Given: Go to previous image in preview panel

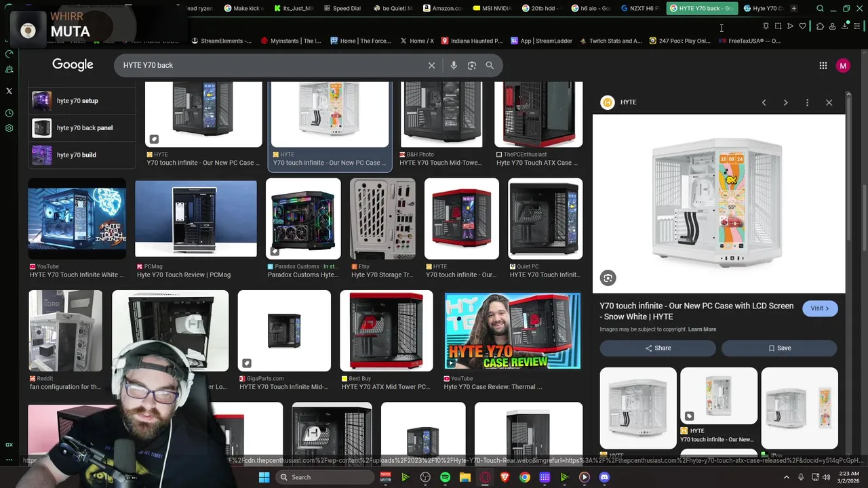Looking at the screenshot, I should 764,102.
